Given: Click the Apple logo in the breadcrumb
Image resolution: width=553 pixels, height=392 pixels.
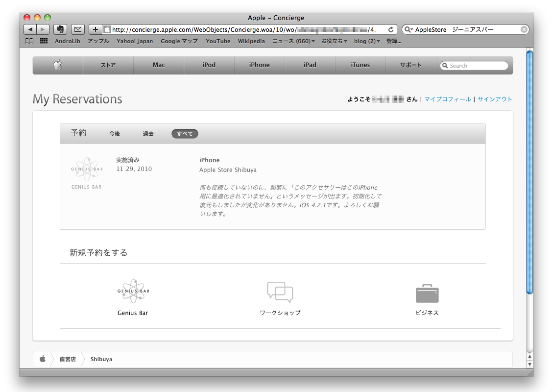Looking at the screenshot, I should 43,359.
